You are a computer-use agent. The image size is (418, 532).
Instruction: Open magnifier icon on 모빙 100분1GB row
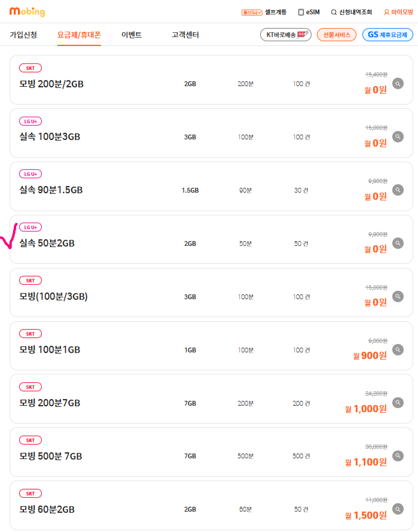(x=398, y=349)
